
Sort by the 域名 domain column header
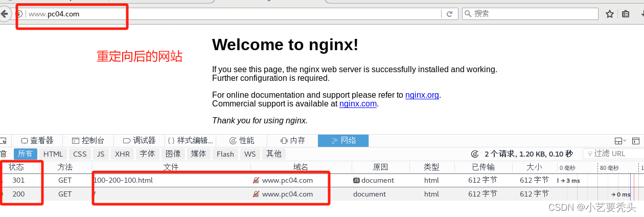(x=301, y=167)
